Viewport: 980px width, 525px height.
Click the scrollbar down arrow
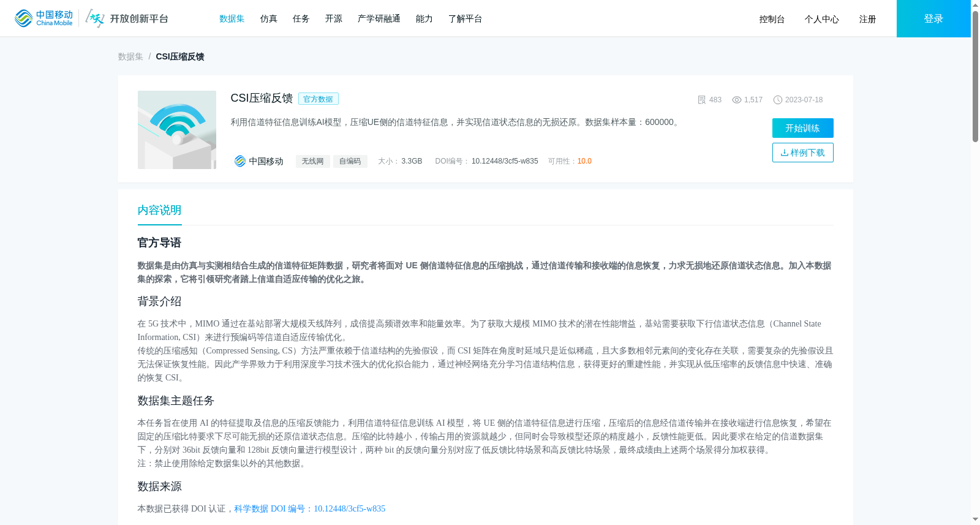coord(975,519)
